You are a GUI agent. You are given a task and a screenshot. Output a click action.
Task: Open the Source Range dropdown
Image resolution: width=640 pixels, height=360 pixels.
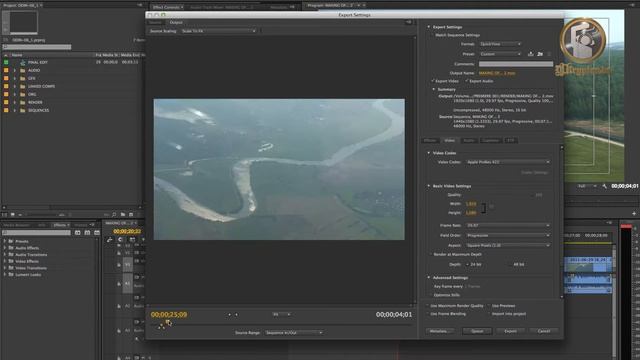coord(293,333)
